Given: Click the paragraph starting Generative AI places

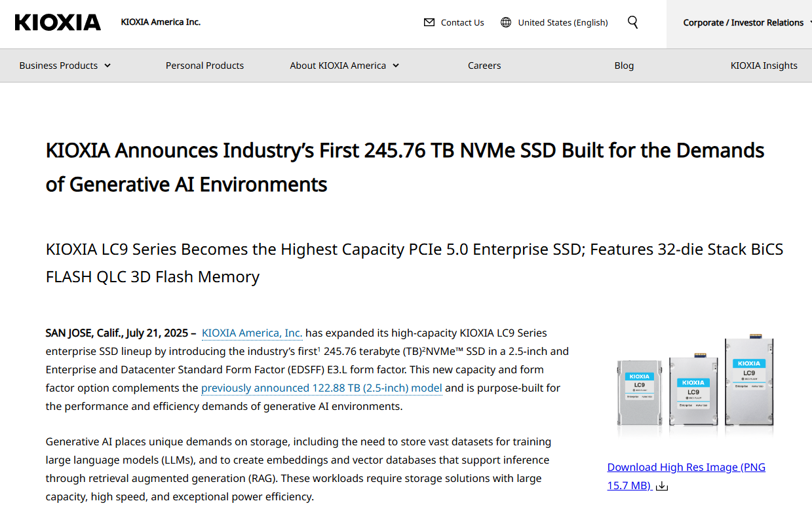Looking at the screenshot, I should point(298,469).
